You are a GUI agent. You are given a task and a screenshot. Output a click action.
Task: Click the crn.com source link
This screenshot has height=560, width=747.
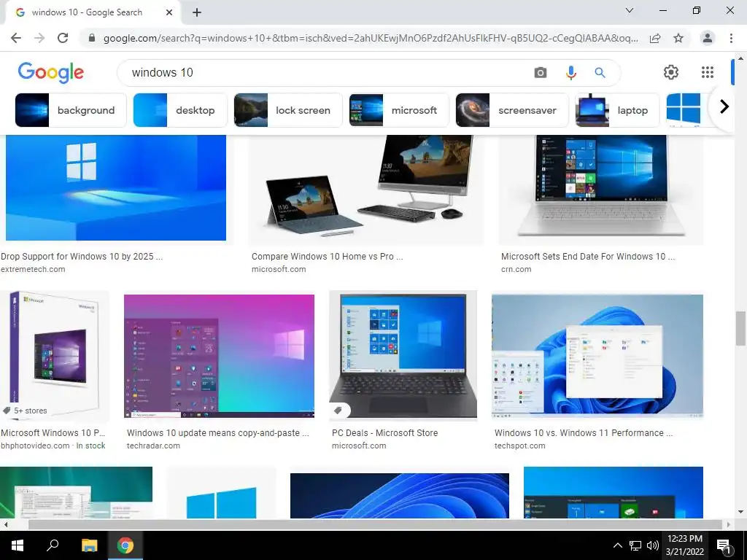coord(516,269)
